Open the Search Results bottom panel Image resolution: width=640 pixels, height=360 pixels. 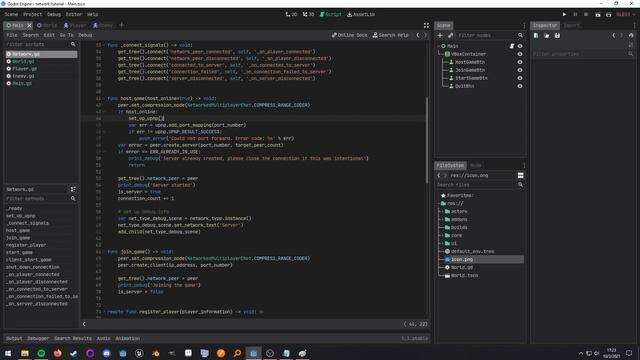[73, 338]
